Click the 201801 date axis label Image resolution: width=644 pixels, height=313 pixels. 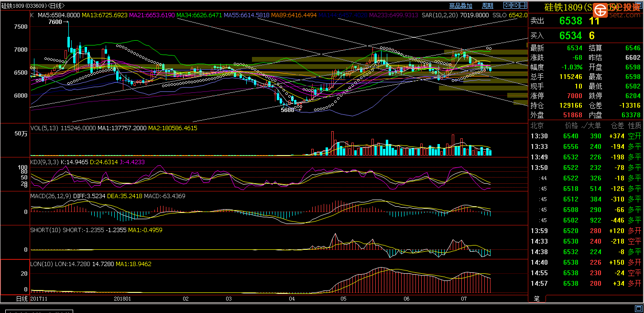coord(123,299)
